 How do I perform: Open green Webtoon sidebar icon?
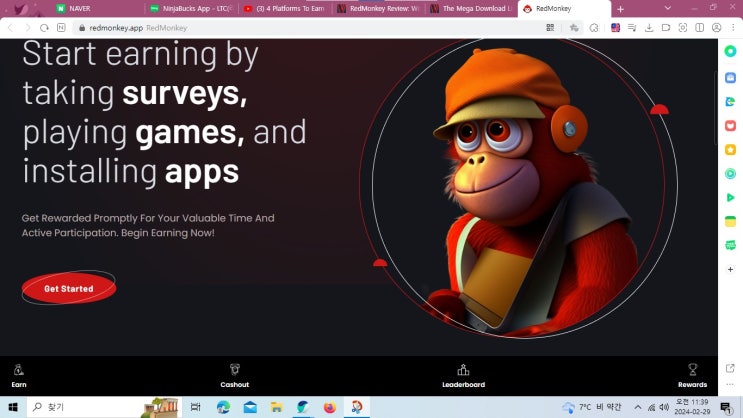point(730,245)
